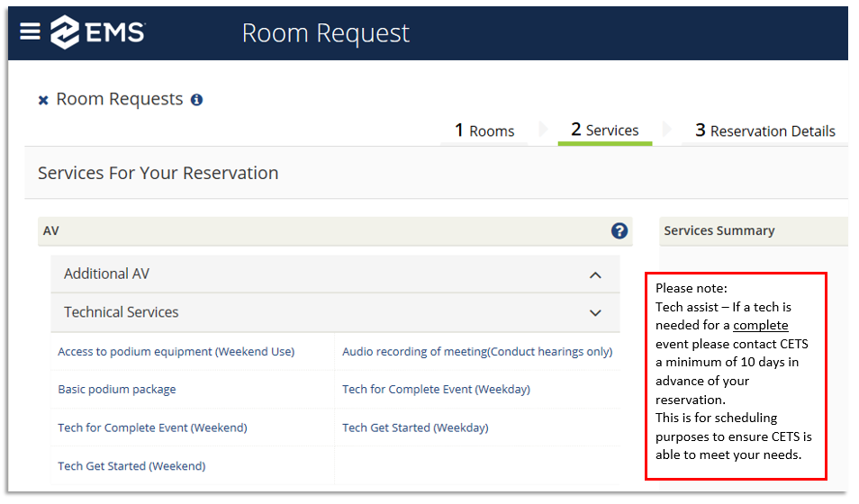Add Tech for Complete Event (Weekday)
The width and height of the screenshot is (859, 504).
tap(436, 390)
